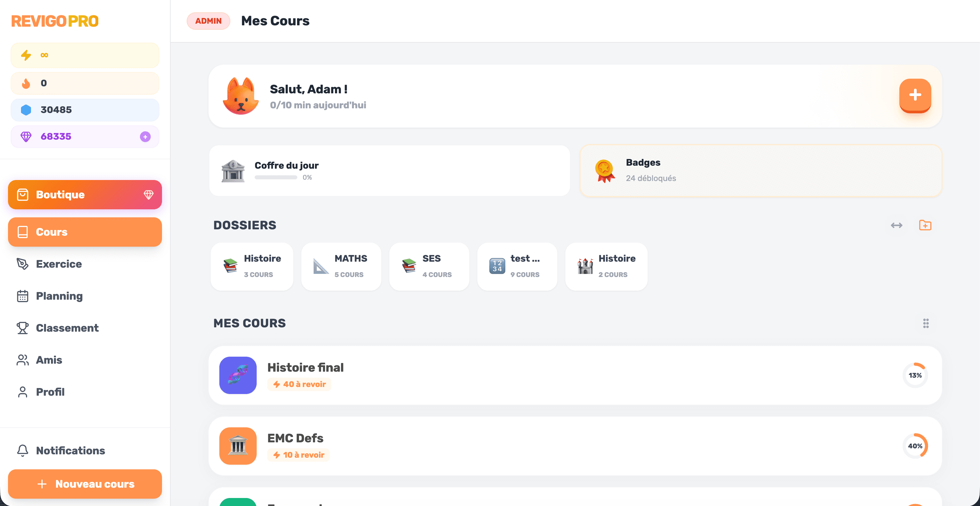
Task: Click the DNA icon of Histoire final
Action: click(x=238, y=376)
